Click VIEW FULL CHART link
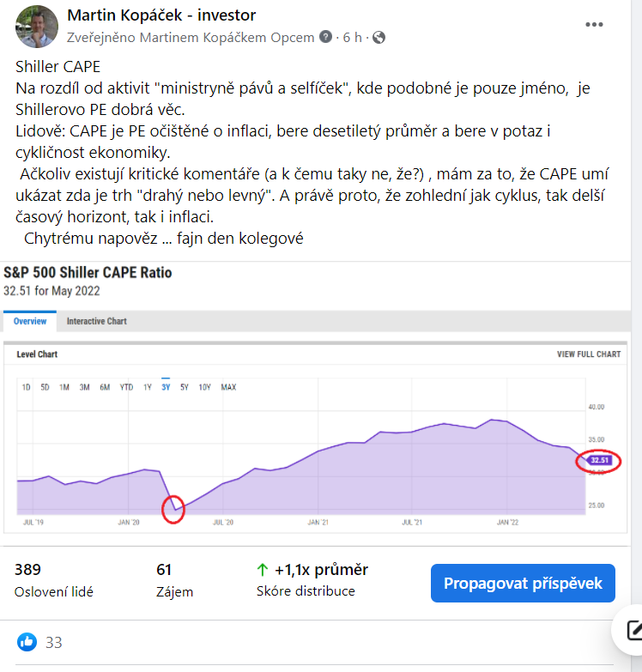This screenshot has width=642, height=672. 589,354
